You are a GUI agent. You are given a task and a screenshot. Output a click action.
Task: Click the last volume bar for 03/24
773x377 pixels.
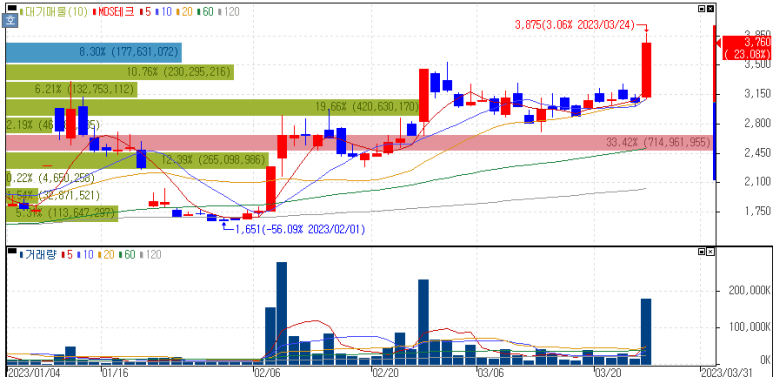coord(646,332)
